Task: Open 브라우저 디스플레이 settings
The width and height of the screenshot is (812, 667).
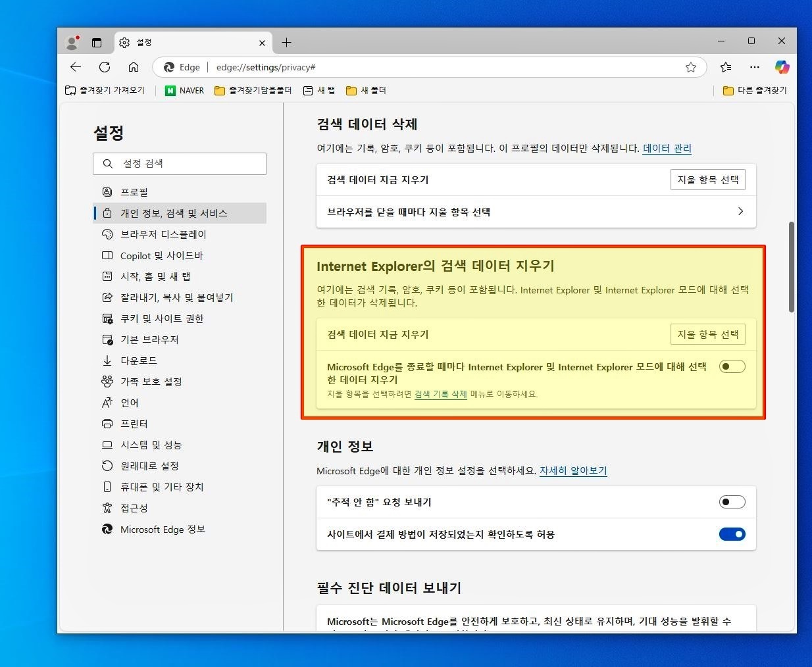Action: tap(180, 234)
